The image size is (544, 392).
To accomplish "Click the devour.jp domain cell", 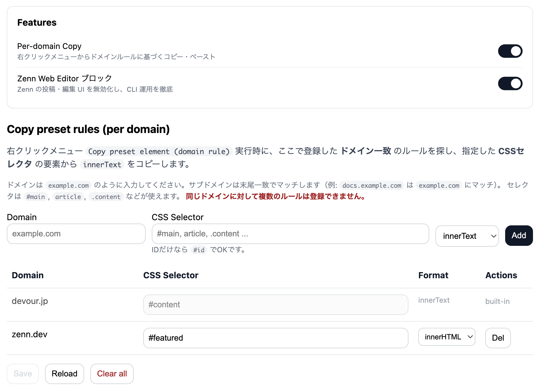I will [x=30, y=301].
